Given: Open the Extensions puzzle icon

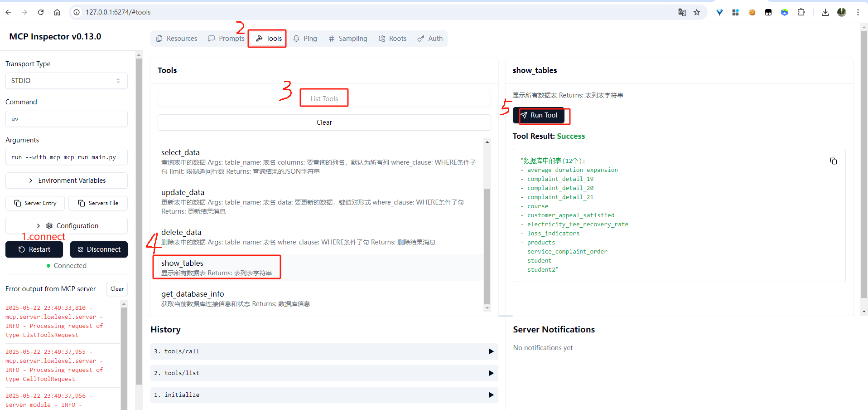Looking at the screenshot, I should [801, 12].
